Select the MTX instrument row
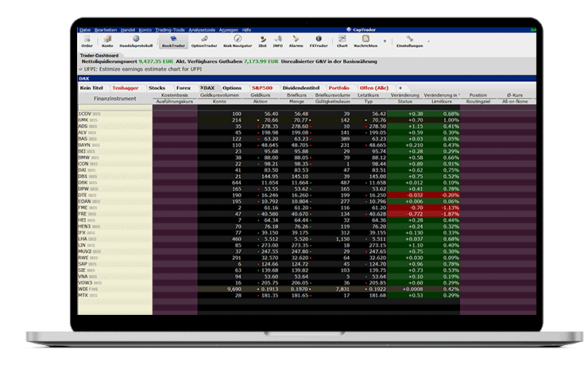Image resolution: width=588 pixels, height=365 pixels. point(307,296)
